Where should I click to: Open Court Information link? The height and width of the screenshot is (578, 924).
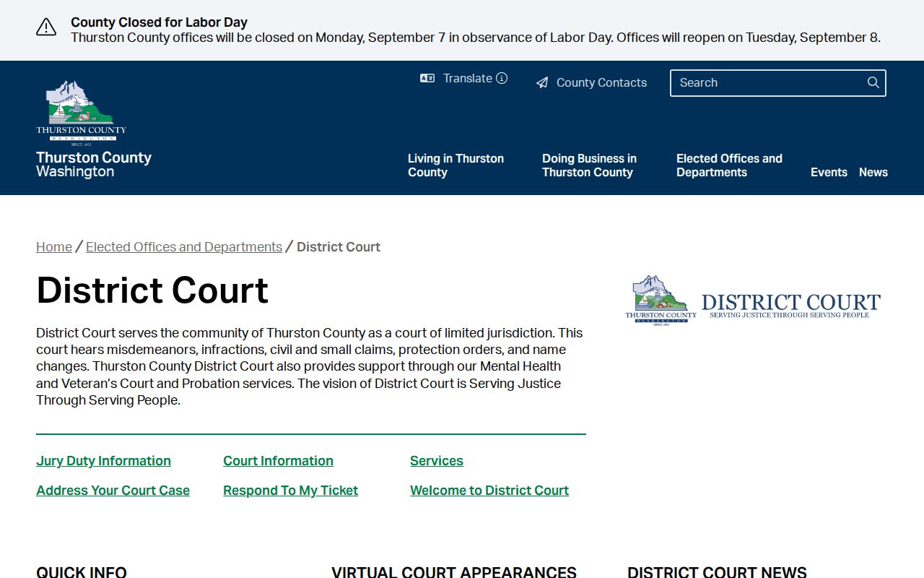[x=278, y=461]
